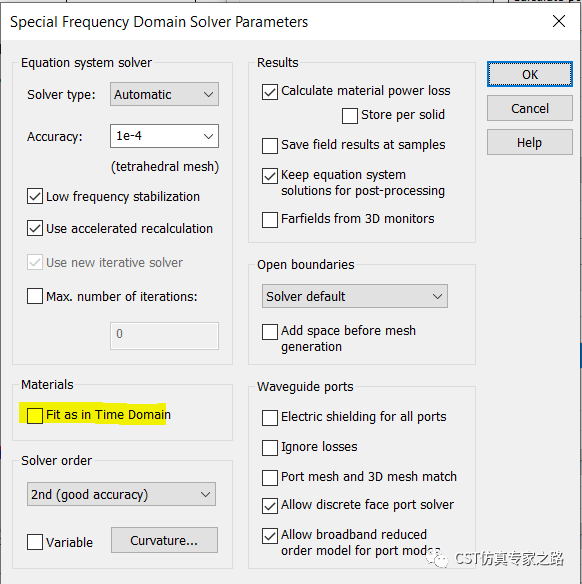The image size is (582, 584).
Task: Check Store per solid option
Action: 350,116
